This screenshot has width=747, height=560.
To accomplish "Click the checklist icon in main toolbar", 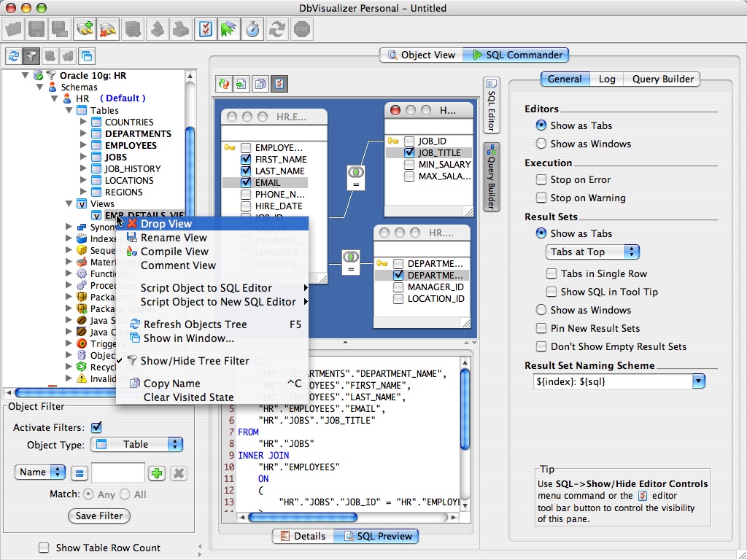I will (x=206, y=30).
